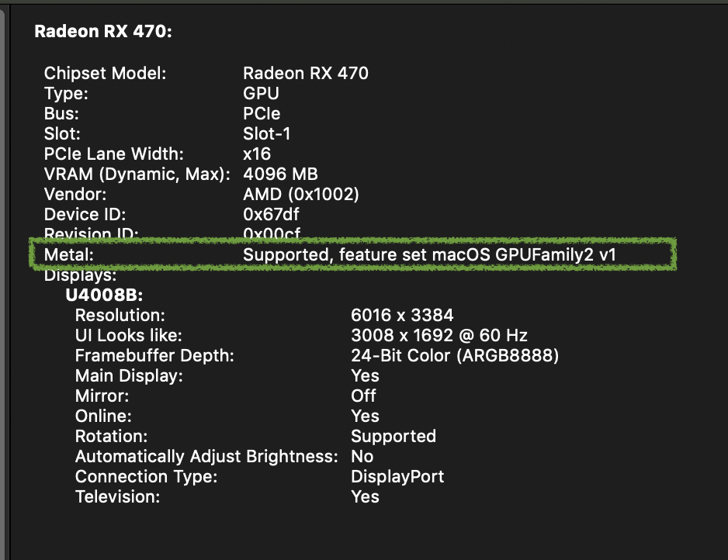Image resolution: width=728 pixels, height=560 pixels.
Task: Click the Slot-1 value
Action: click(x=267, y=134)
